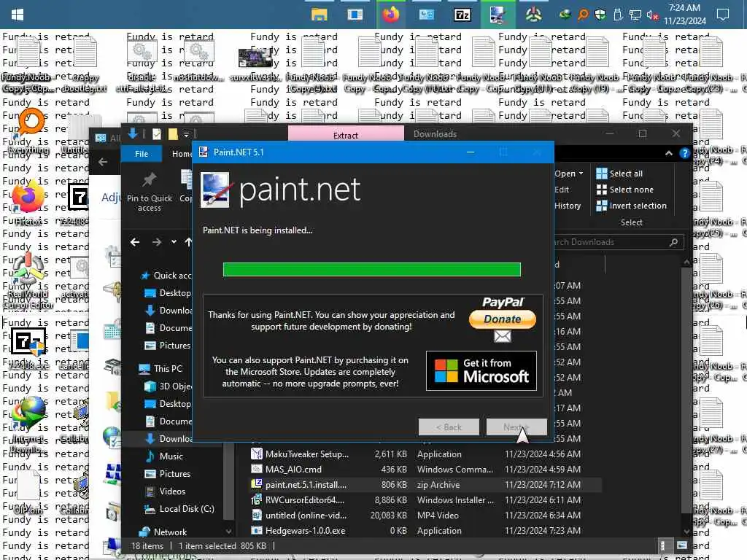The image size is (747, 560).
Task: Switch to the 7z taskbar icon
Action: click(462, 15)
